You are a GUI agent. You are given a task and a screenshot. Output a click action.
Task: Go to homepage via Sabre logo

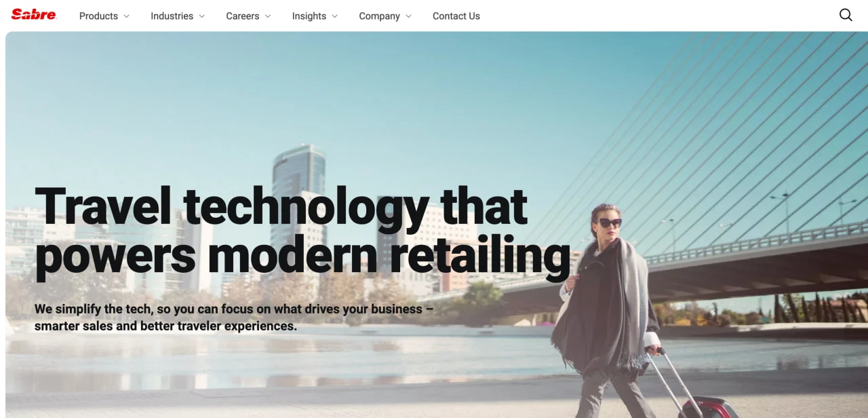click(34, 15)
